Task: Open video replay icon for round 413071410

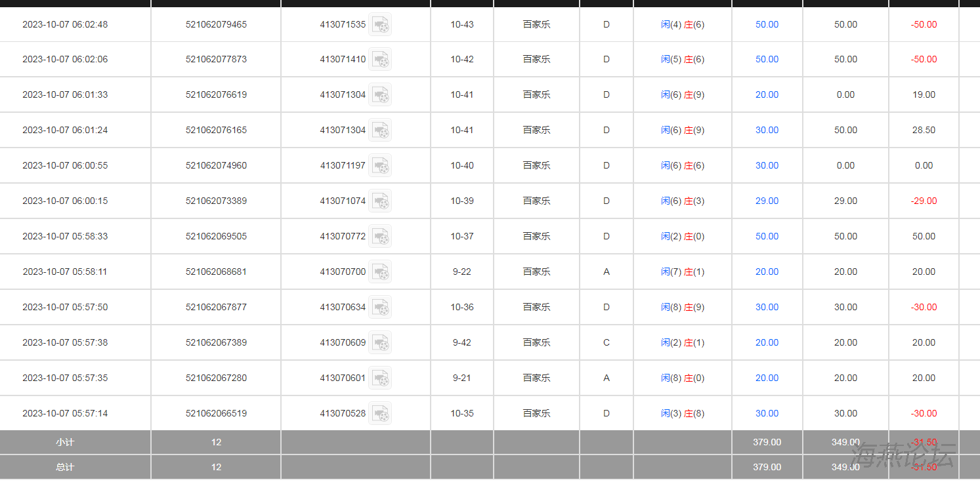Action: 380,59
